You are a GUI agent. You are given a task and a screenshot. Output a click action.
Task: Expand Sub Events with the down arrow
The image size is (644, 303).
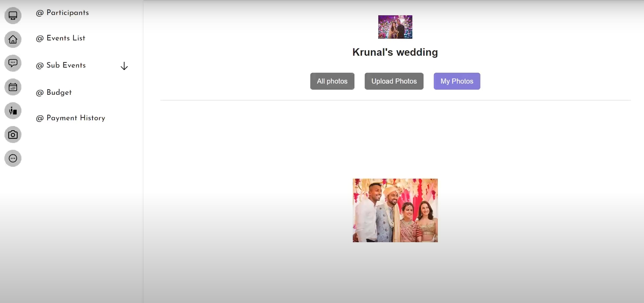[x=124, y=66]
